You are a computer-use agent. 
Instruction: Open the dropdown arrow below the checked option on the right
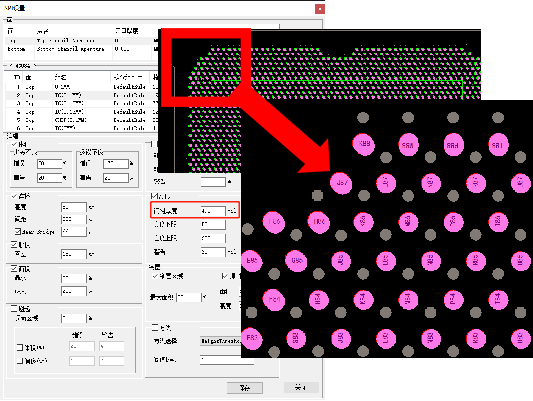[x=205, y=298]
